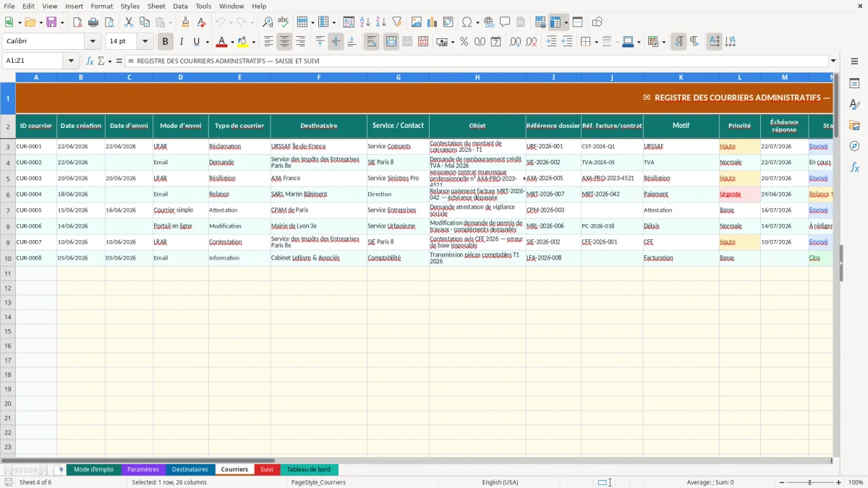Click the zoom in plus button
The image size is (868, 488).
tap(838, 482)
